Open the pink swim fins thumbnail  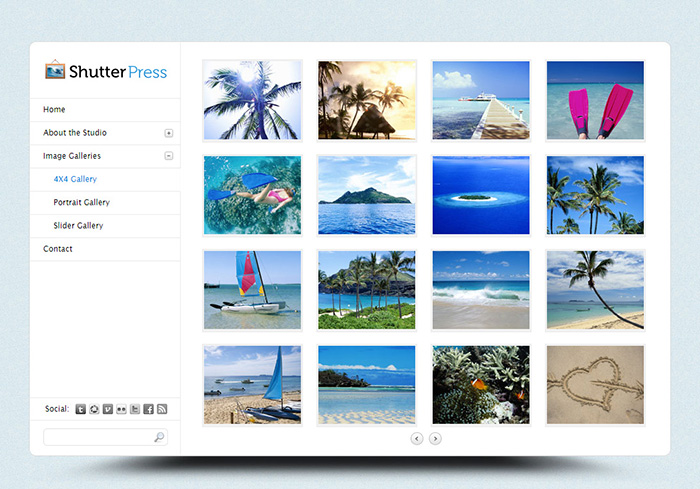595,100
